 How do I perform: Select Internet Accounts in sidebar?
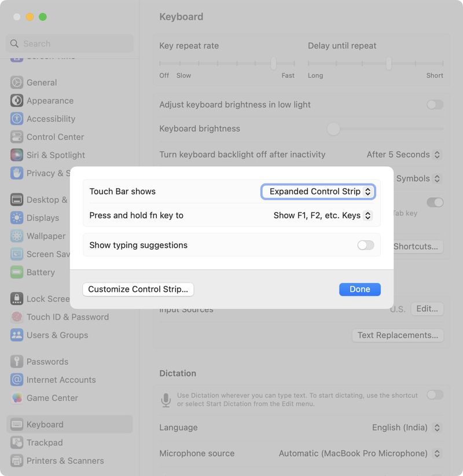tap(70, 380)
